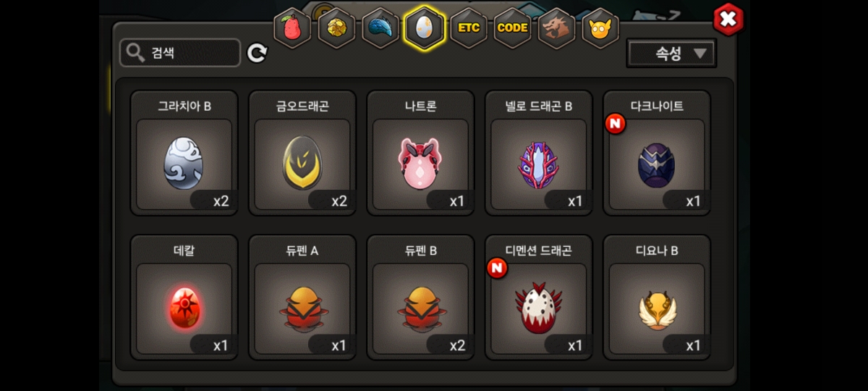This screenshot has height=391, width=868.
Task: Close the egg inventory with red X
Action: [x=728, y=20]
